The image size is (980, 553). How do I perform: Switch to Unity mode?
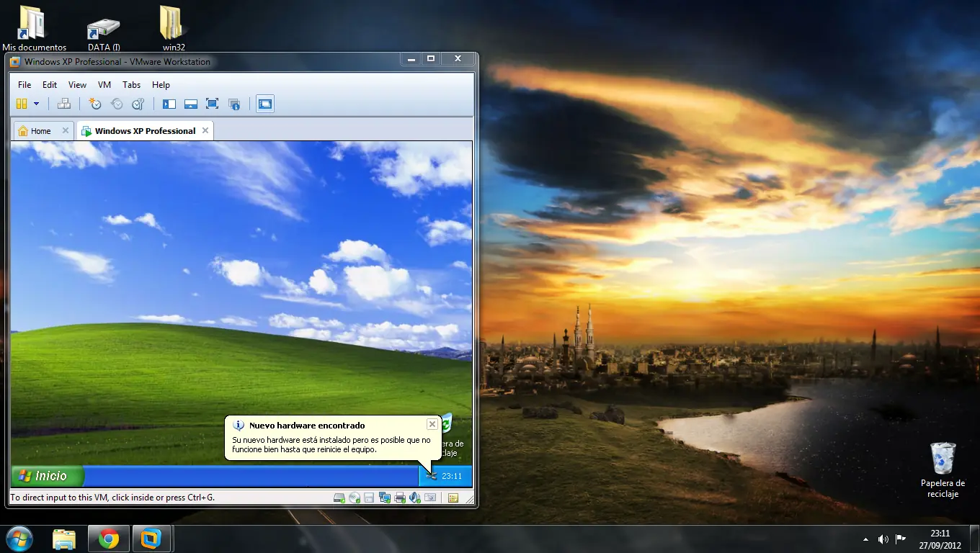234,104
